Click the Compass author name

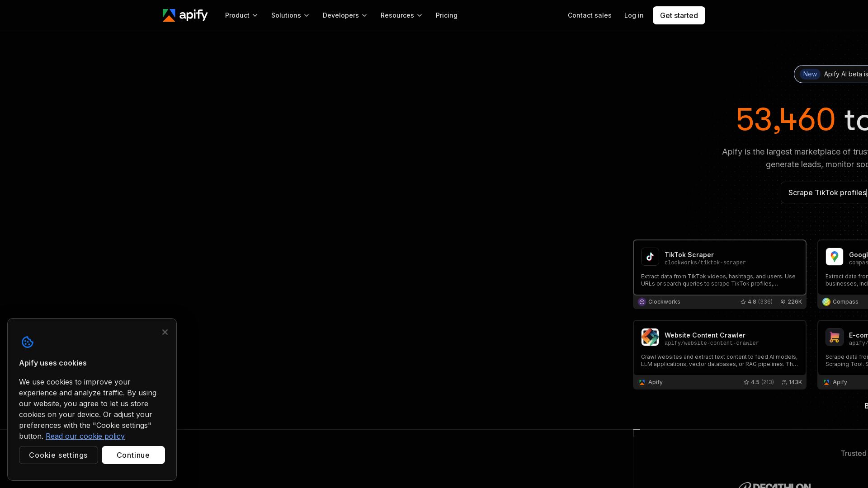[x=845, y=302]
